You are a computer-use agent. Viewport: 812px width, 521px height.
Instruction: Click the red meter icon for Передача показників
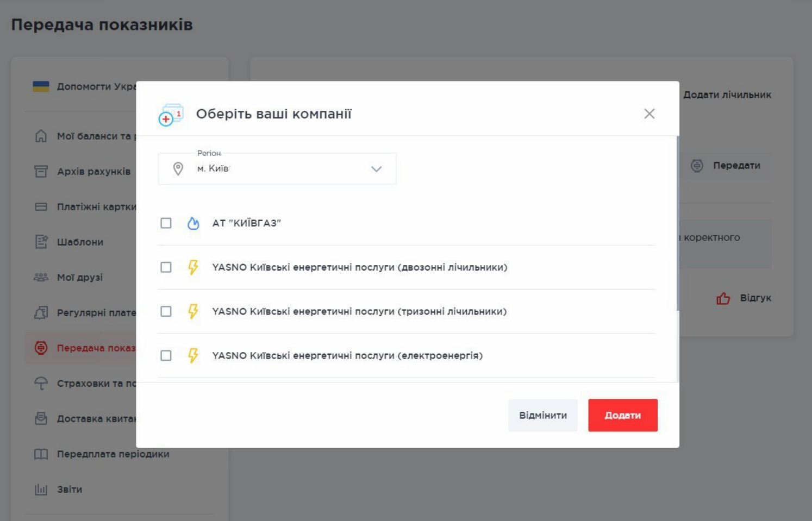pos(41,348)
